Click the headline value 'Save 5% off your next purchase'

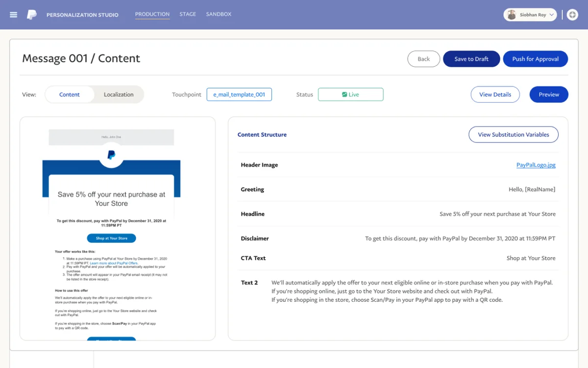[498, 214]
